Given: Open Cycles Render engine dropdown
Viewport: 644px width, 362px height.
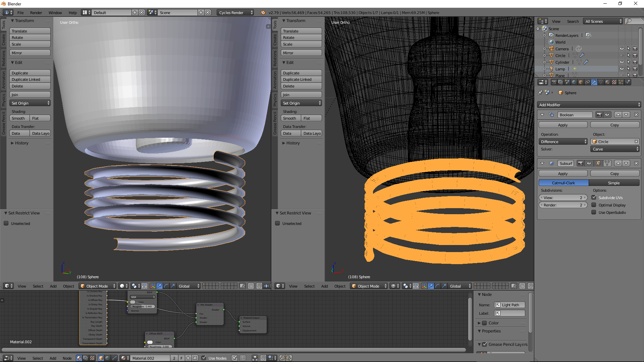Looking at the screenshot, I should 235,12.
